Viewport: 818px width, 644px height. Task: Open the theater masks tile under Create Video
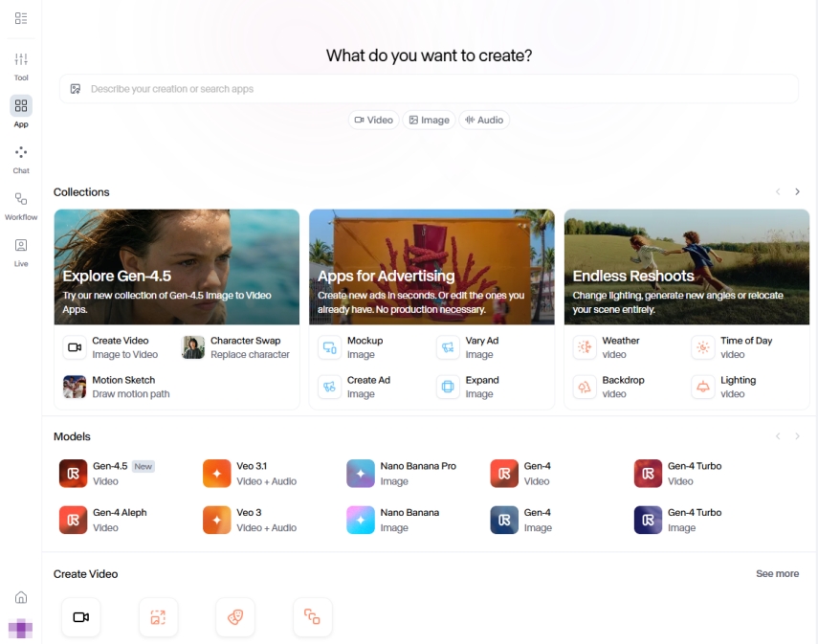tap(235, 617)
